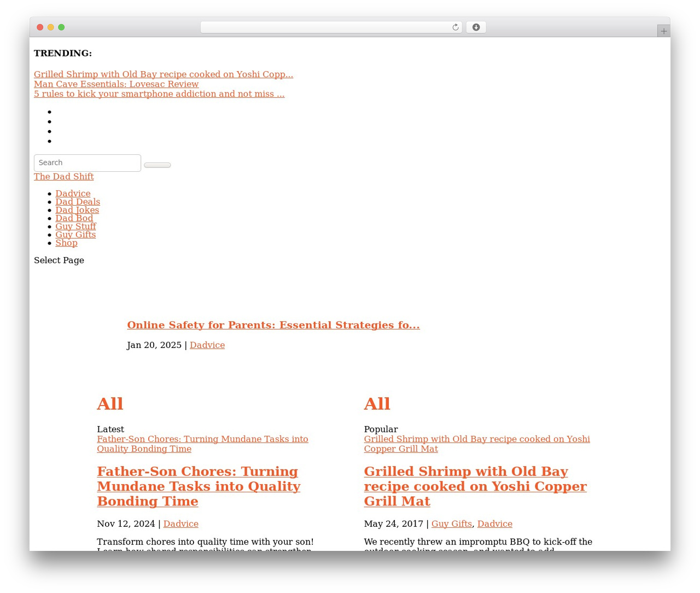Open the Guy Gifts menu item
The width and height of the screenshot is (700, 593).
tap(75, 235)
